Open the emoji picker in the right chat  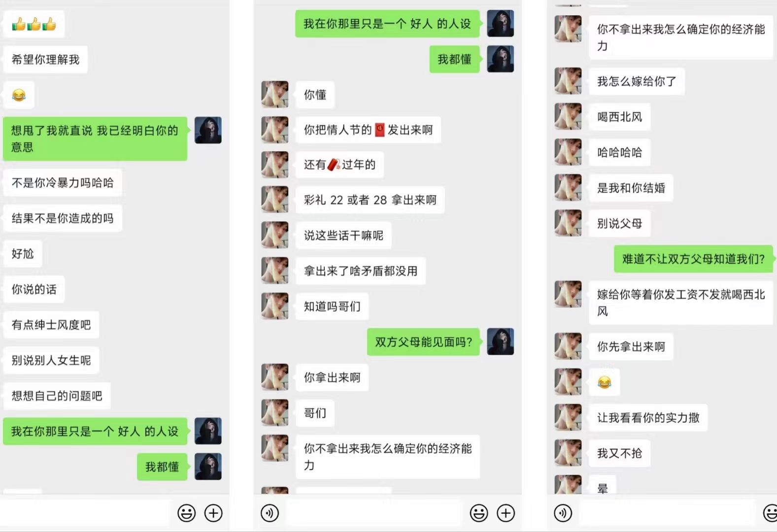coord(771,513)
